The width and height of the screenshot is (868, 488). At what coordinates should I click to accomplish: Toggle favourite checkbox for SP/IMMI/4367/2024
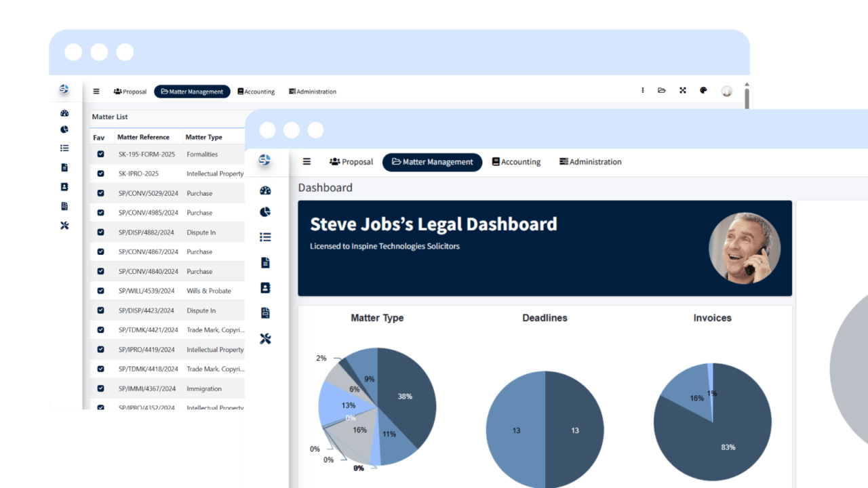[x=100, y=388]
